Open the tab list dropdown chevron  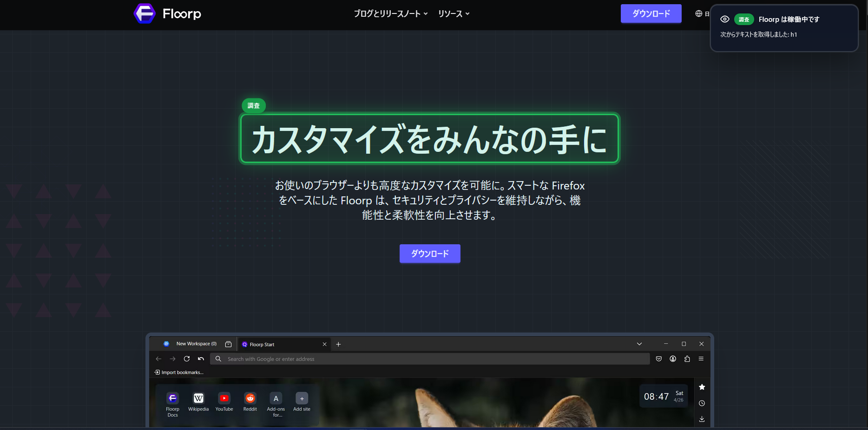click(639, 344)
